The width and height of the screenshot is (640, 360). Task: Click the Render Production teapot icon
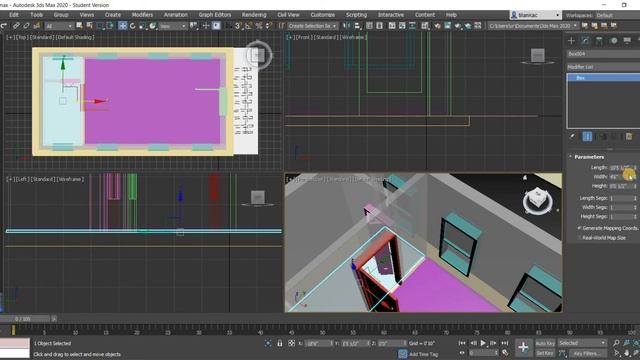click(x=467, y=26)
